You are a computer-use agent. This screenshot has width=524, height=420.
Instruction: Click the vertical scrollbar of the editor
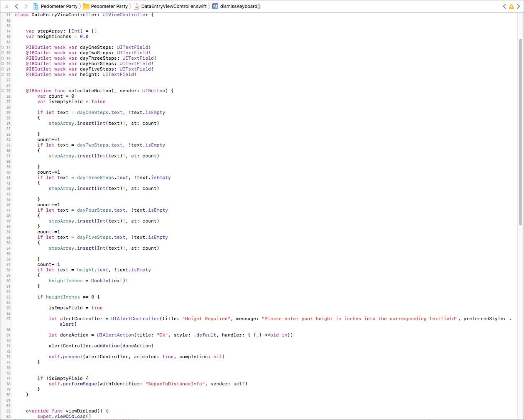pyautogui.click(x=520, y=132)
